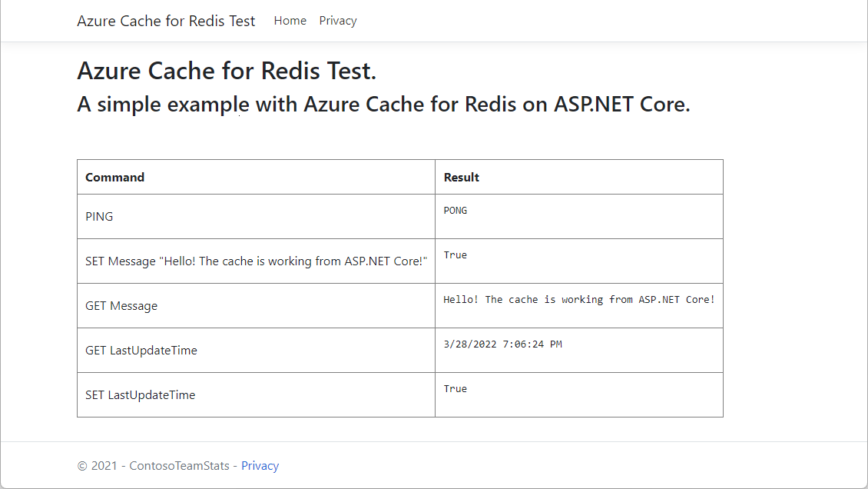The height and width of the screenshot is (489, 868).
Task: Open the Privacy link in the footer
Action: 260,465
